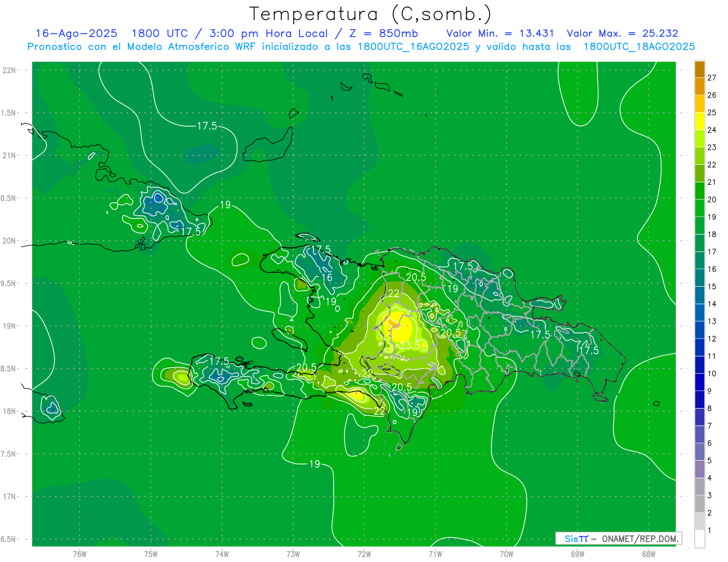728x562 pixels.
Task: Click the colorbar label '11'
Action: [x=712, y=356]
